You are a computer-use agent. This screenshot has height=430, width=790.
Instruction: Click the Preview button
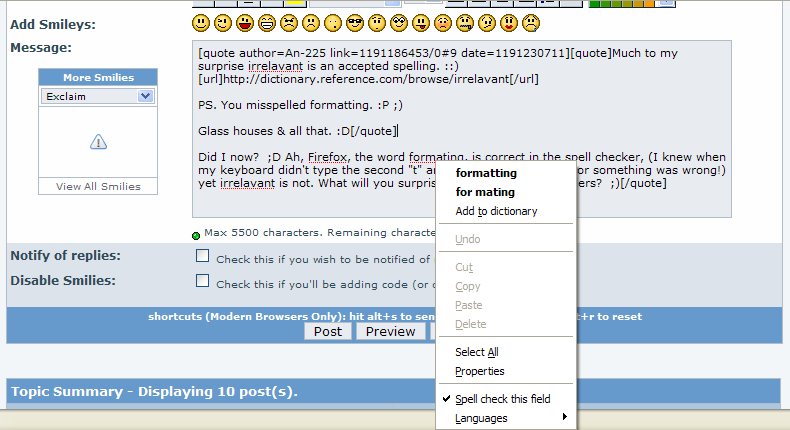coord(390,331)
